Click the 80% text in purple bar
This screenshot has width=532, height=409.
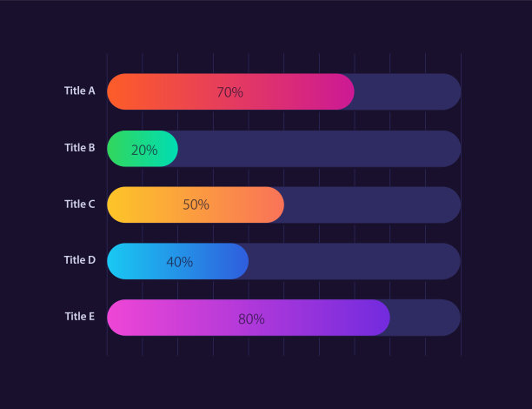coord(251,318)
